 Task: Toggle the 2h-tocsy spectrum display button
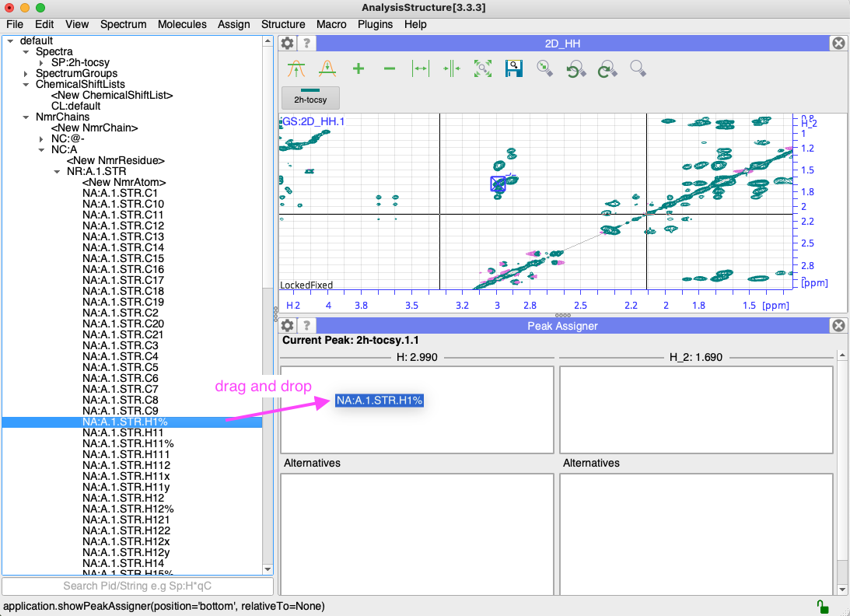(310, 97)
